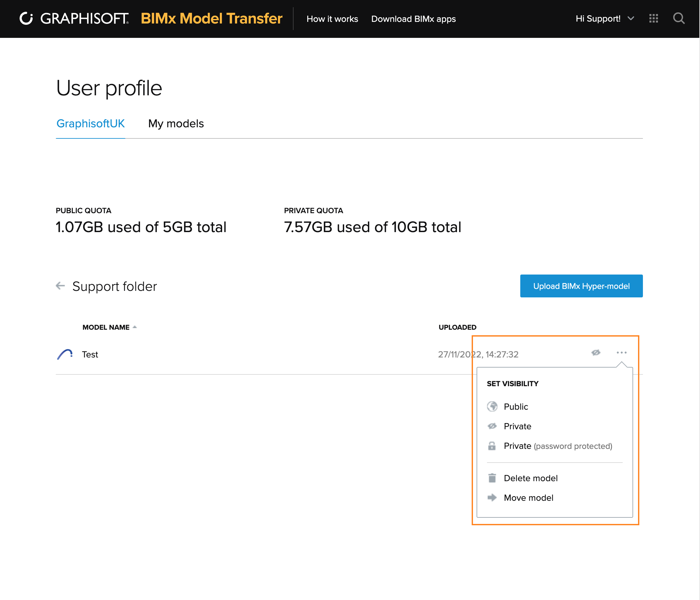Select Delete model from menu
The height and width of the screenshot is (600, 700).
530,478
